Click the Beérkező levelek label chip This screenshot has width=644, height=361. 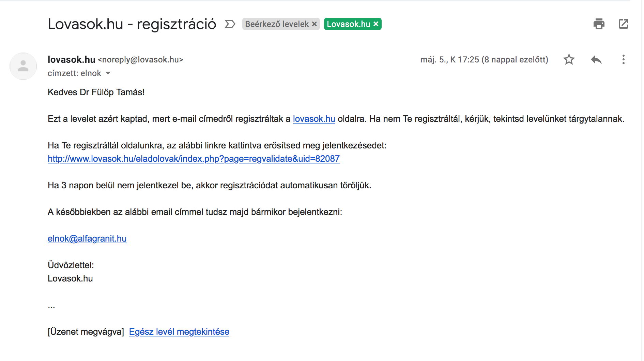[277, 24]
